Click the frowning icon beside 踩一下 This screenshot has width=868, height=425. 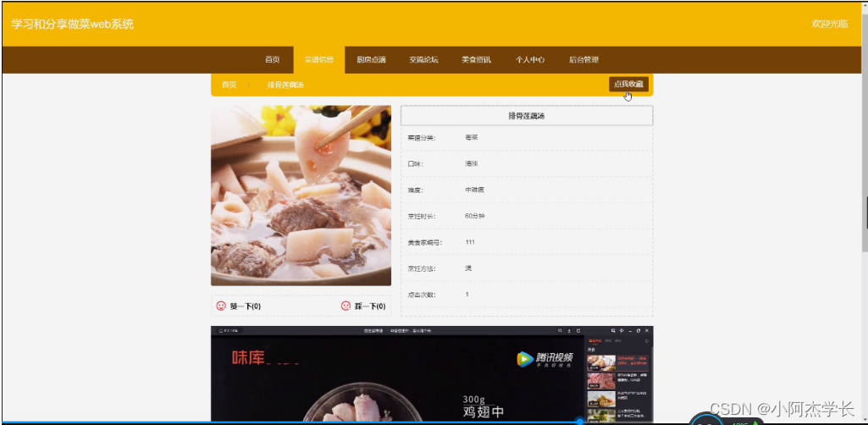[346, 306]
